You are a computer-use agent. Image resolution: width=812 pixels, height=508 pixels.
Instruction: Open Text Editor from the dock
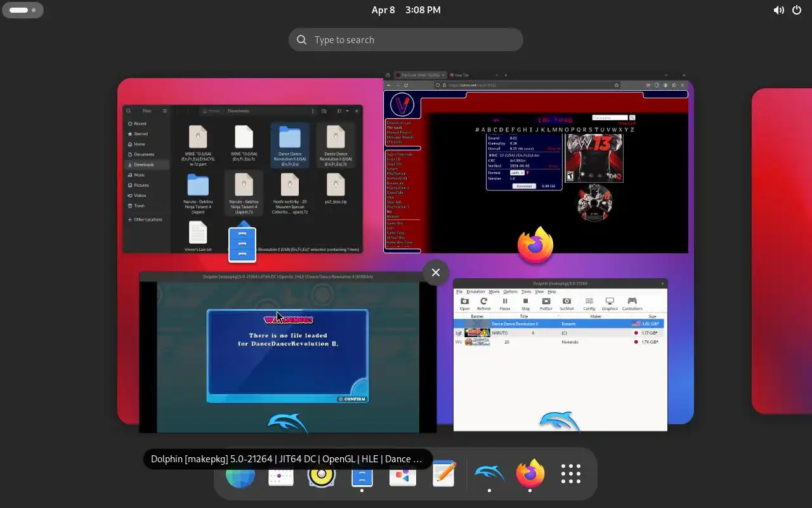coord(443,474)
